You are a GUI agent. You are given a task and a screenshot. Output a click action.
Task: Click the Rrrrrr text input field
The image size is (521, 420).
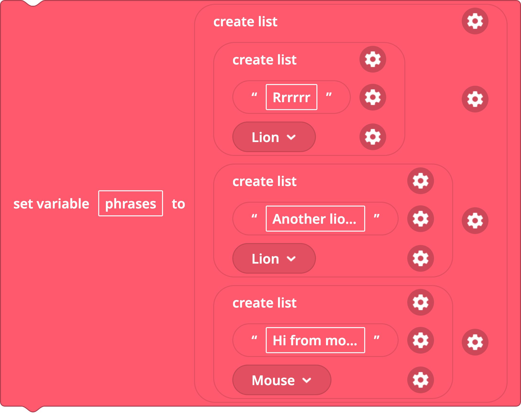[x=292, y=97]
